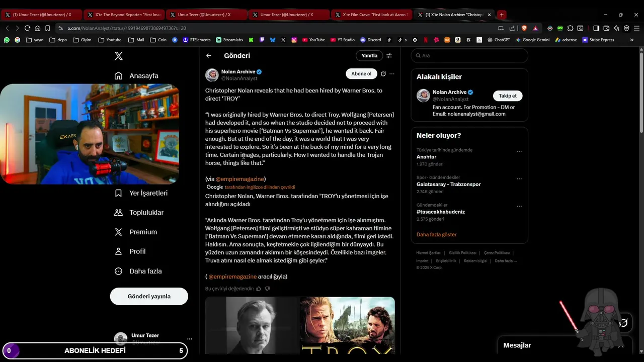Viewport: 644px width, 362px height.
Task: Click the Ara search field
Action: (469, 56)
